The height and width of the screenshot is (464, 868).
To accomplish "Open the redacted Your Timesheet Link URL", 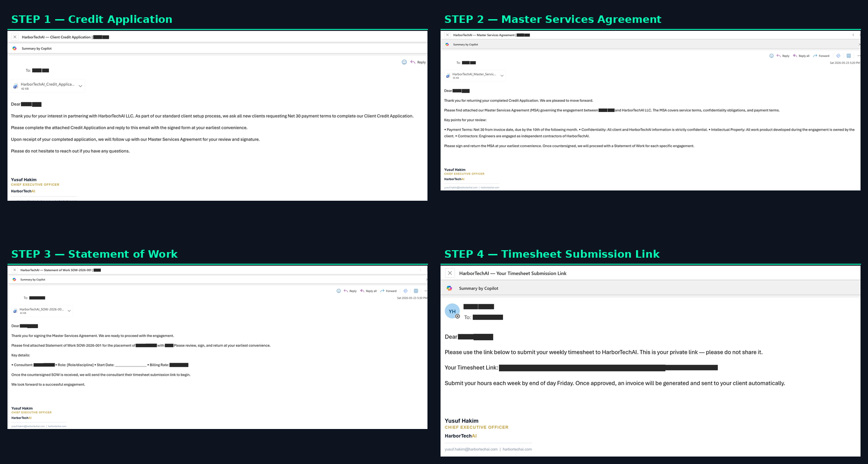I will (608, 368).
